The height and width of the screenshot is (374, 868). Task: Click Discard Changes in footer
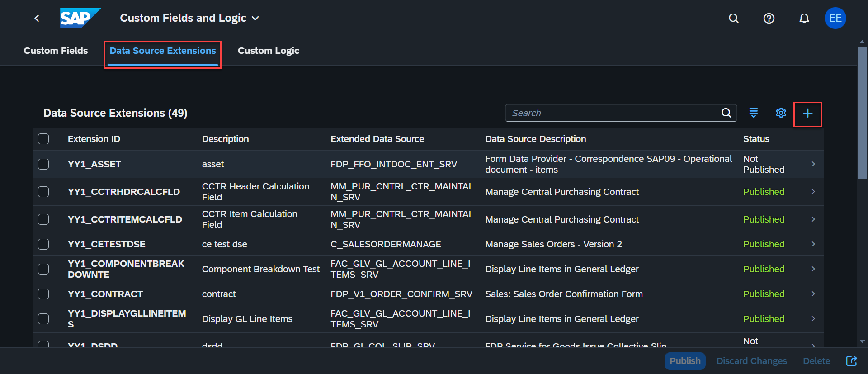pyautogui.click(x=752, y=361)
